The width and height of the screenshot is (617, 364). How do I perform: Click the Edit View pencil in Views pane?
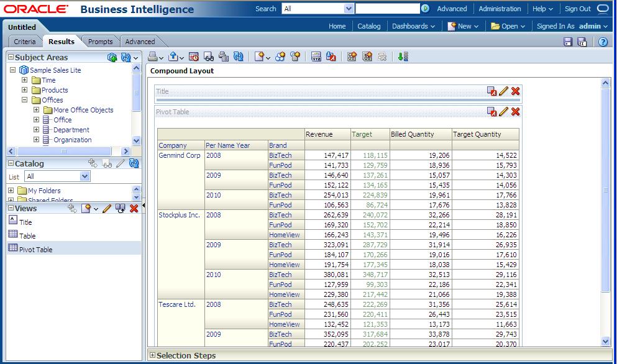pyautogui.click(x=107, y=209)
